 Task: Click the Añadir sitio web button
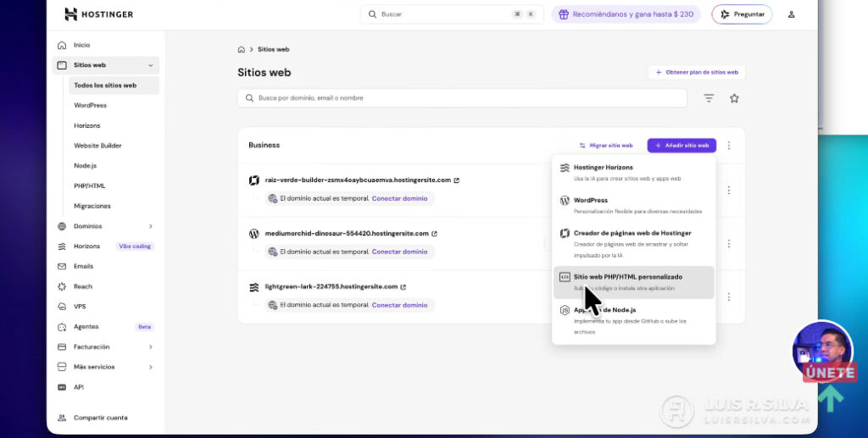click(x=682, y=146)
